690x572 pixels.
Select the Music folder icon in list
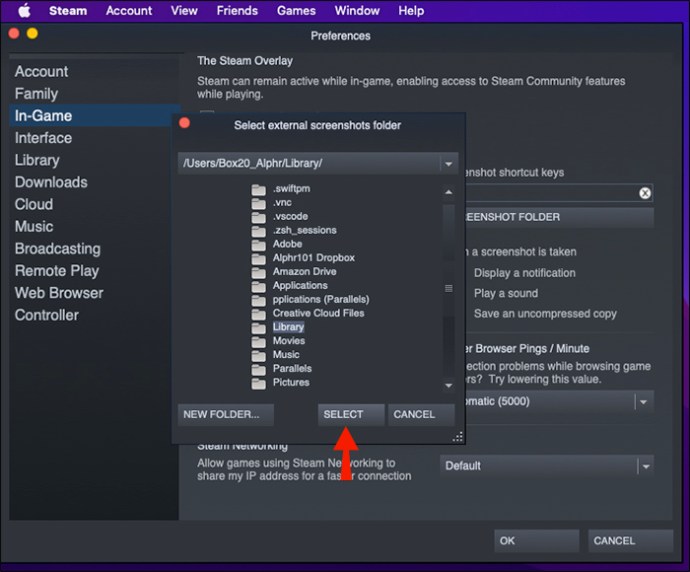click(x=258, y=356)
